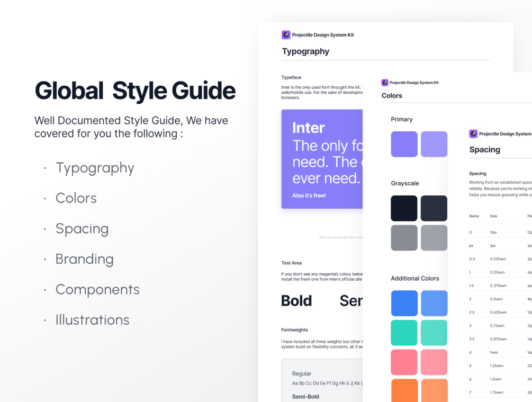
Task: Pick the lighter teal additional color swatch
Action: pos(434,333)
